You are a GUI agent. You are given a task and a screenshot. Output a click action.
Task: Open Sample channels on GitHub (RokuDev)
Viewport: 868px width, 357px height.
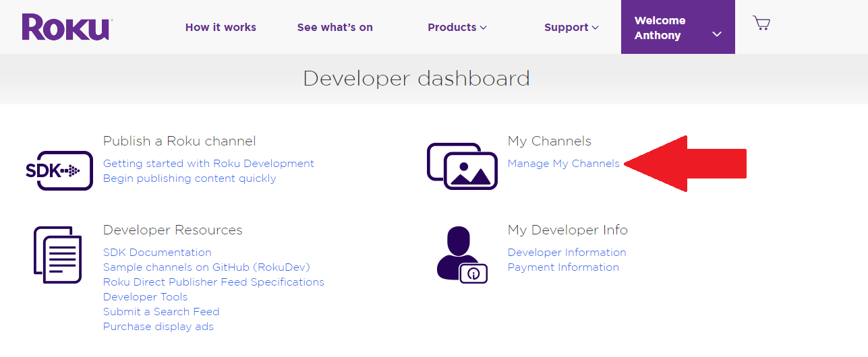(206, 267)
